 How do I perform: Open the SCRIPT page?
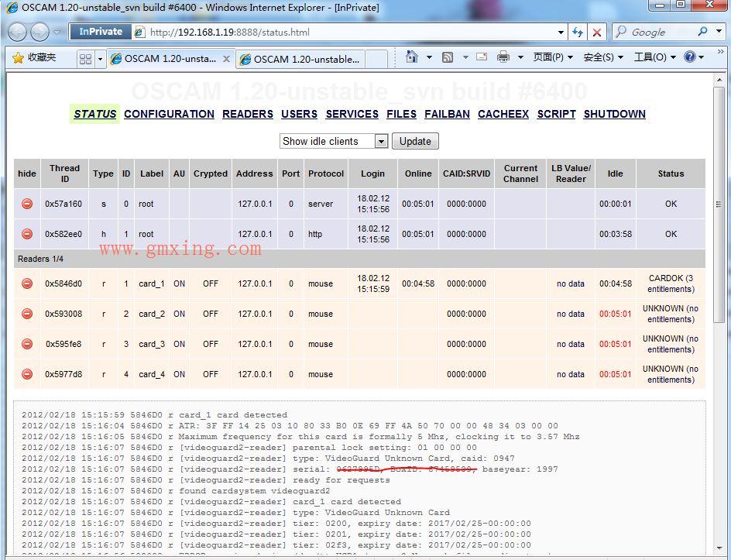[556, 114]
